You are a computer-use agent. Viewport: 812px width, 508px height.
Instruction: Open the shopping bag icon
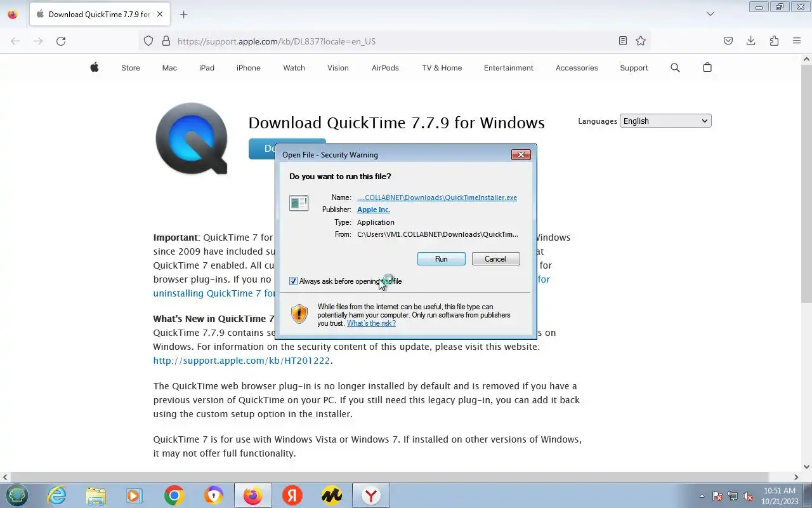pyautogui.click(x=707, y=67)
